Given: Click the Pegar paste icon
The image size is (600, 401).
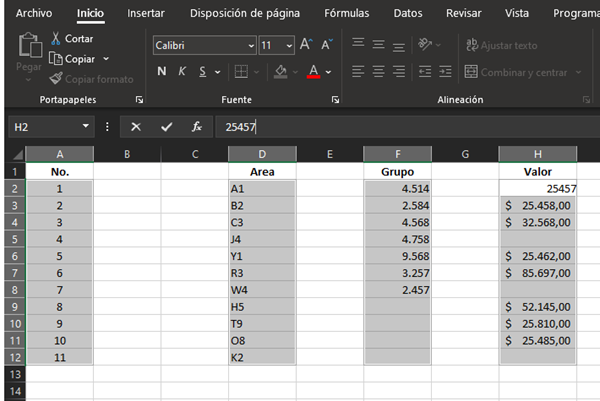Looking at the screenshot, I should coord(30,45).
